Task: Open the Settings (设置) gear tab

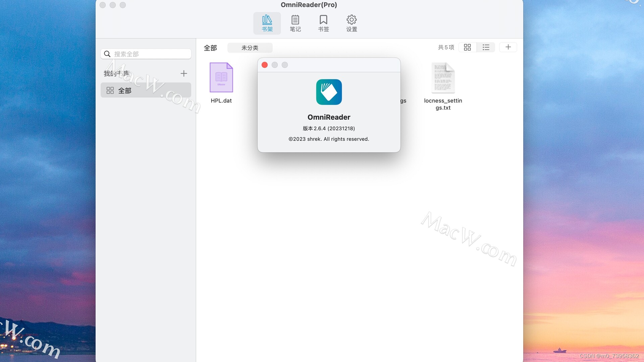Action: (352, 23)
